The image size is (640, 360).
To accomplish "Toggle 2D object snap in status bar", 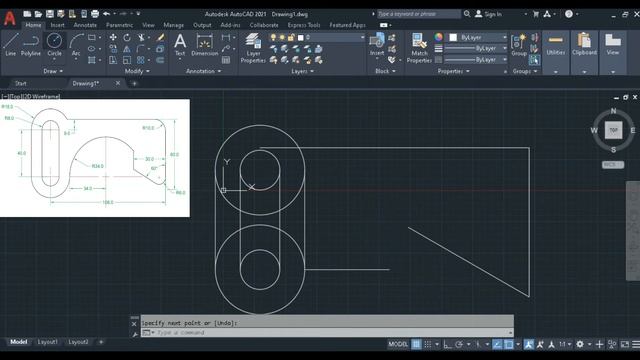I will pyautogui.click(x=509, y=344).
